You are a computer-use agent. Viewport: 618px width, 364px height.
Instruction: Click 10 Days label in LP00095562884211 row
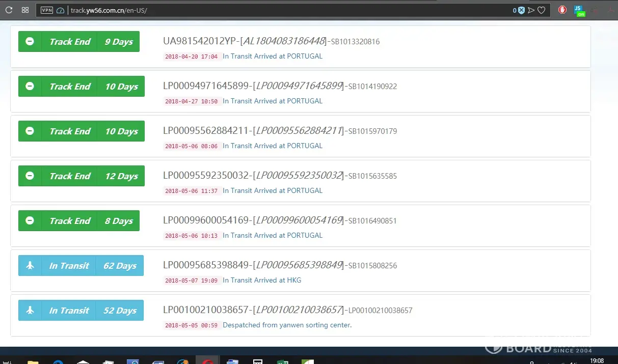point(121,131)
